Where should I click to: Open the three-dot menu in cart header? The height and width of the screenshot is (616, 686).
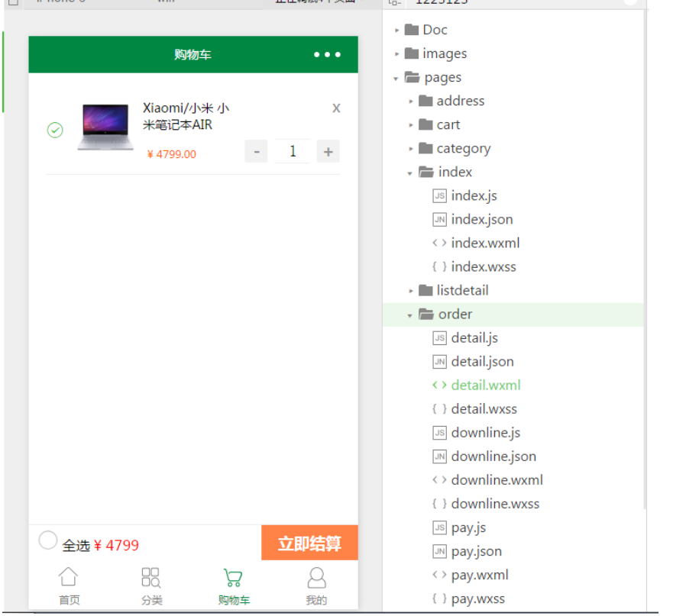coord(327,55)
